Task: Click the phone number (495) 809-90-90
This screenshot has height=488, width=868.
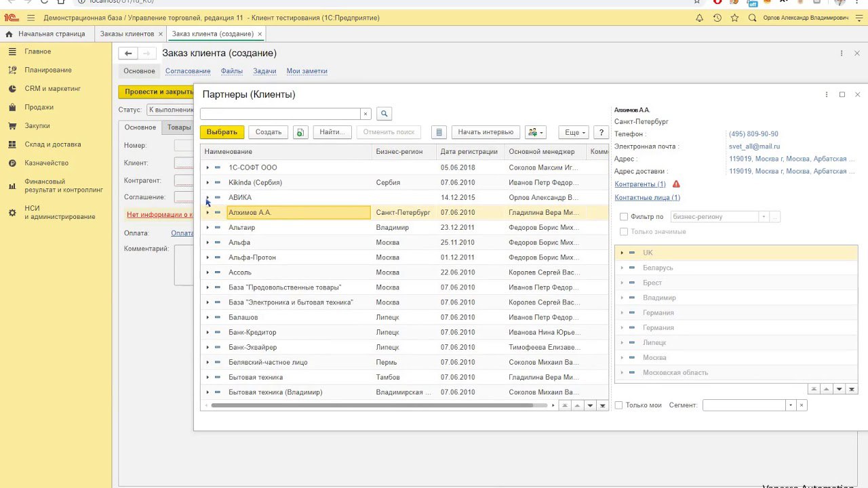Action: pos(753,134)
